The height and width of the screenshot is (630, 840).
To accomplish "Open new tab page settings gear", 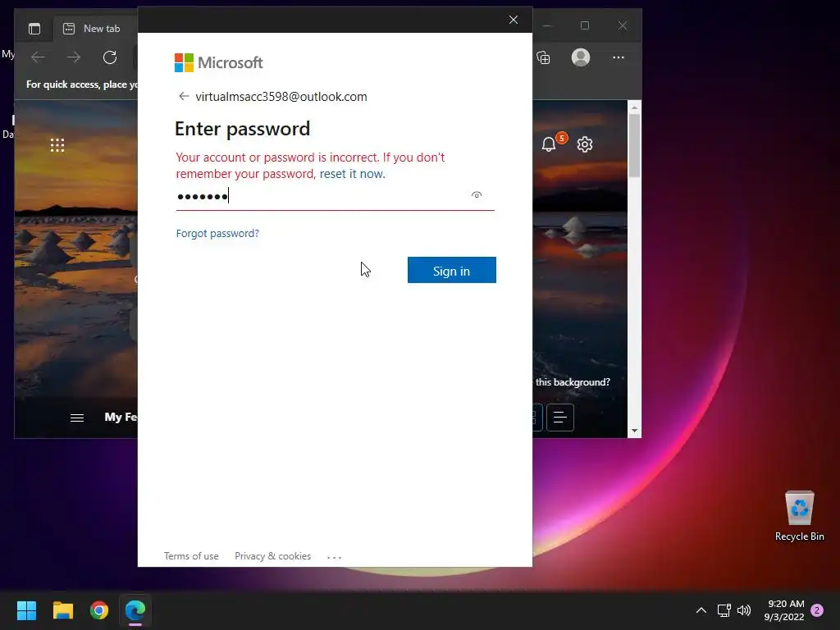I will coord(585,144).
